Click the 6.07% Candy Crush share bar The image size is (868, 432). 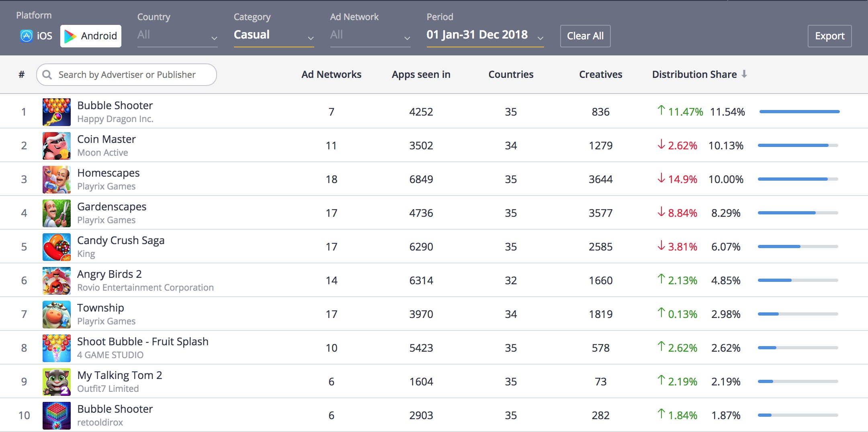tap(798, 247)
